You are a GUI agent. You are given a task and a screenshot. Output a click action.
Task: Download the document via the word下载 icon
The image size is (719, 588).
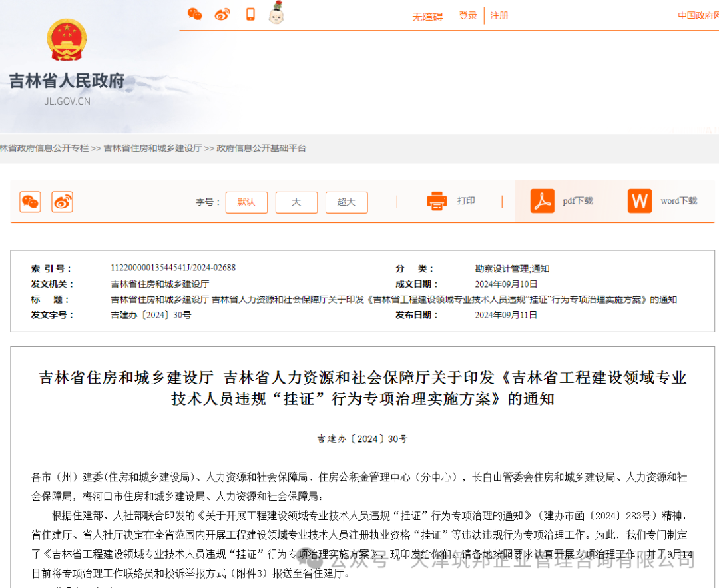click(x=639, y=200)
